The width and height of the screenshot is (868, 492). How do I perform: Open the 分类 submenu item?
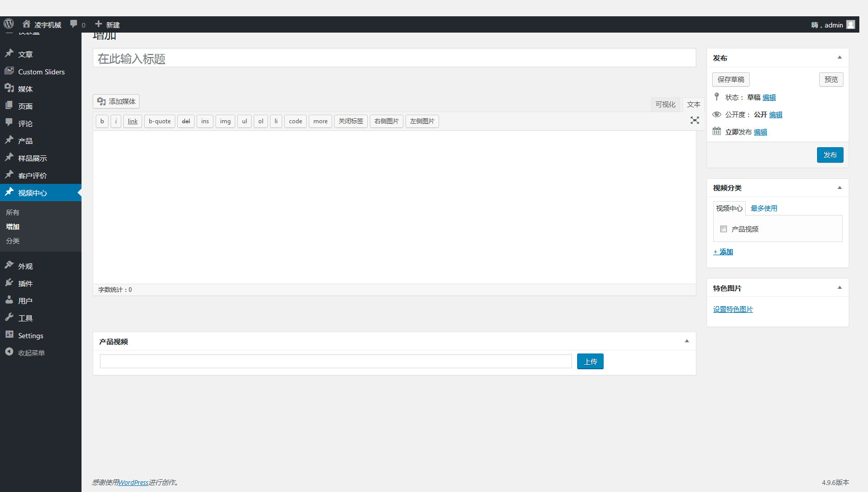tap(13, 241)
